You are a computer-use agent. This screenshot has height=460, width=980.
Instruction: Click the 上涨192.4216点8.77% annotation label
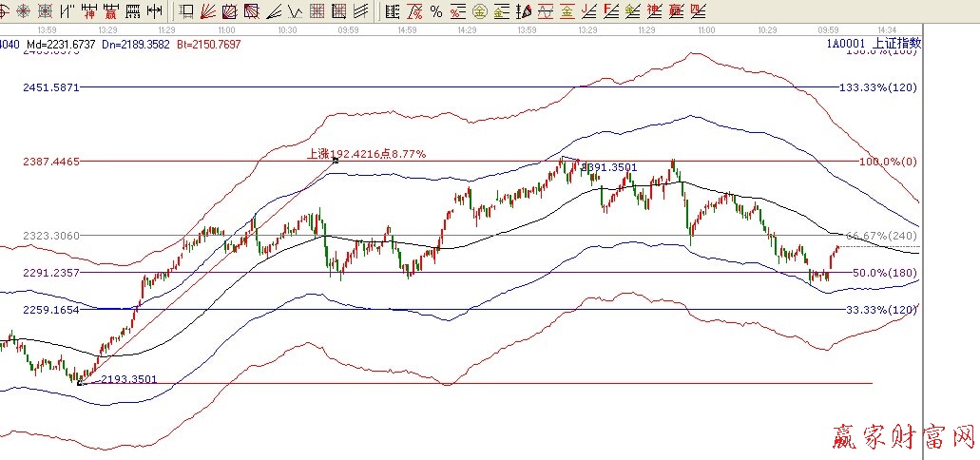[366, 153]
